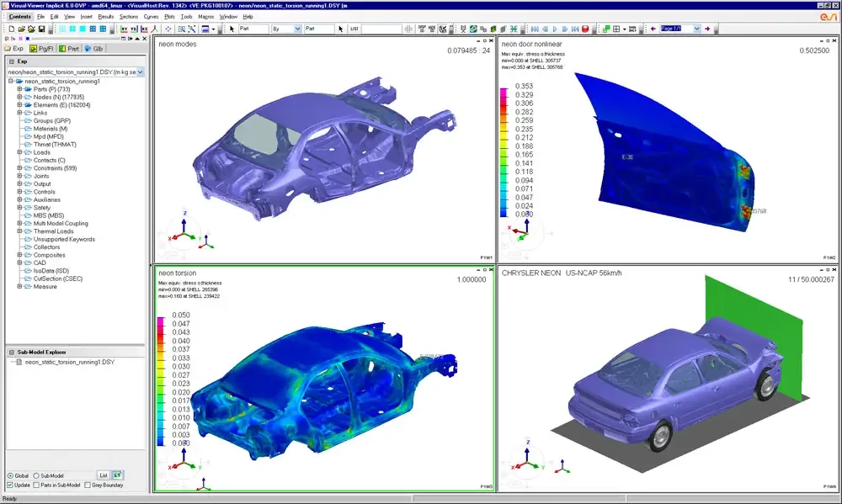This screenshot has height=504, width=842.
Task: Click the CHRYSLER NEON crash window title
Action: (x=562, y=273)
